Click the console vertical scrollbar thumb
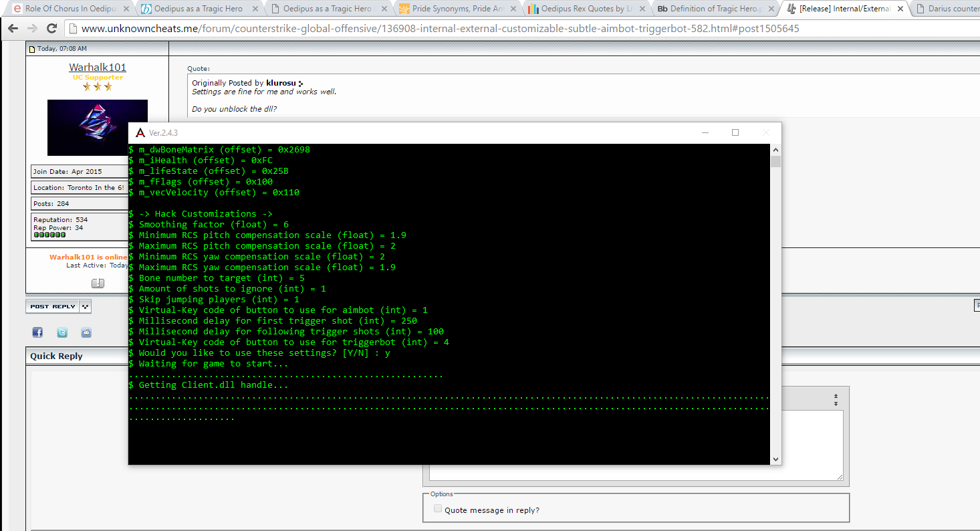Screen dimensions: 980x531 pos(775,162)
